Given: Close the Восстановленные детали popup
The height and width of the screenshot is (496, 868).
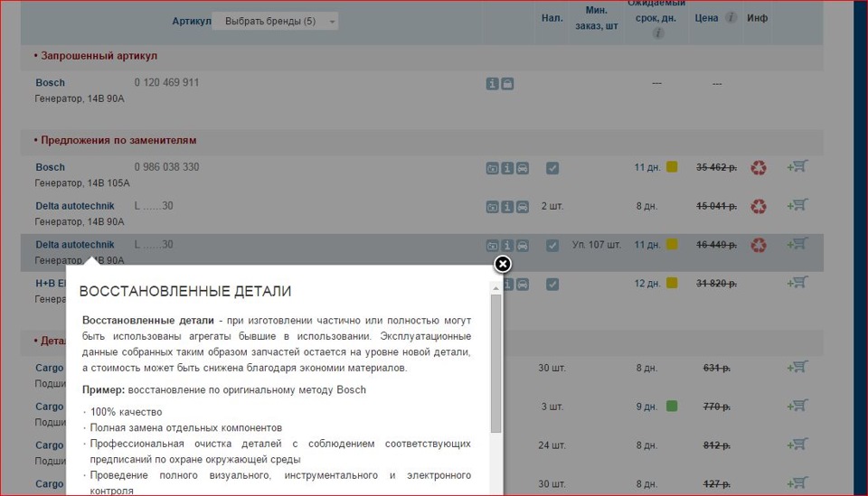Looking at the screenshot, I should 503,265.
